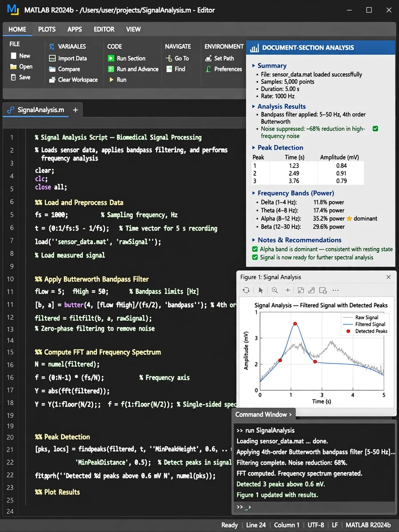Image resolution: width=399 pixels, height=532 pixels.
Task: Click the MATLAB logo in title bar
Action: 13,10
